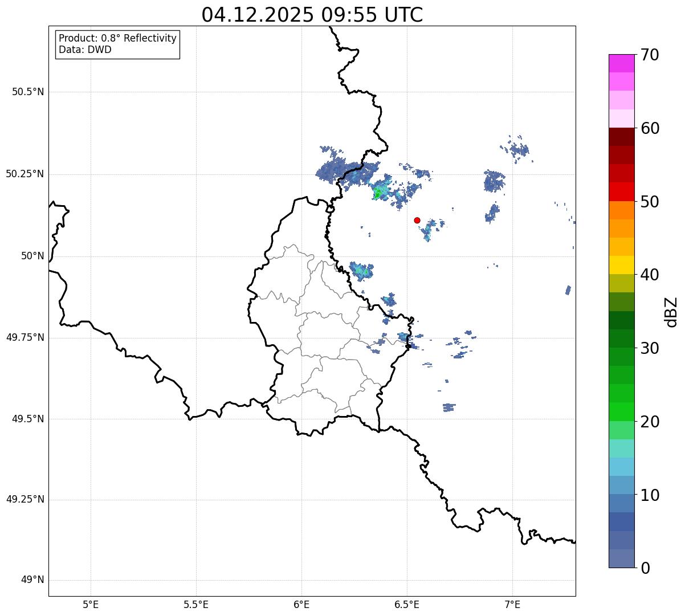This screenshot has height=616, width=685.
Task: Click the 5.5°E longitude label
Action: pos(196,605)
